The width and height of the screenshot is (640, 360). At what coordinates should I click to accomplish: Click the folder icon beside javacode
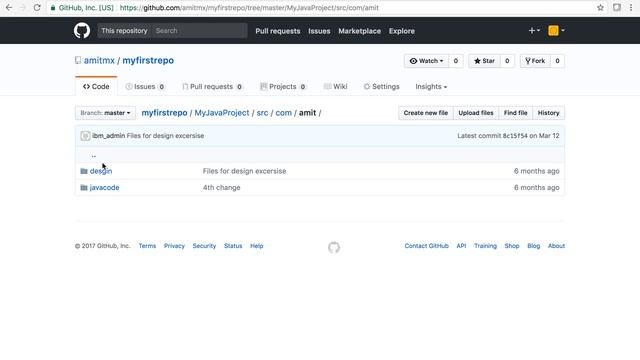pyautogui.click(x=84, y=188)
